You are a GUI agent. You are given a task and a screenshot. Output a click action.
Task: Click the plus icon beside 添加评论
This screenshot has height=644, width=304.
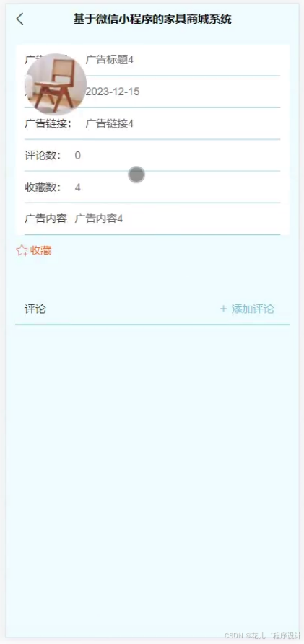coord(223,309)
